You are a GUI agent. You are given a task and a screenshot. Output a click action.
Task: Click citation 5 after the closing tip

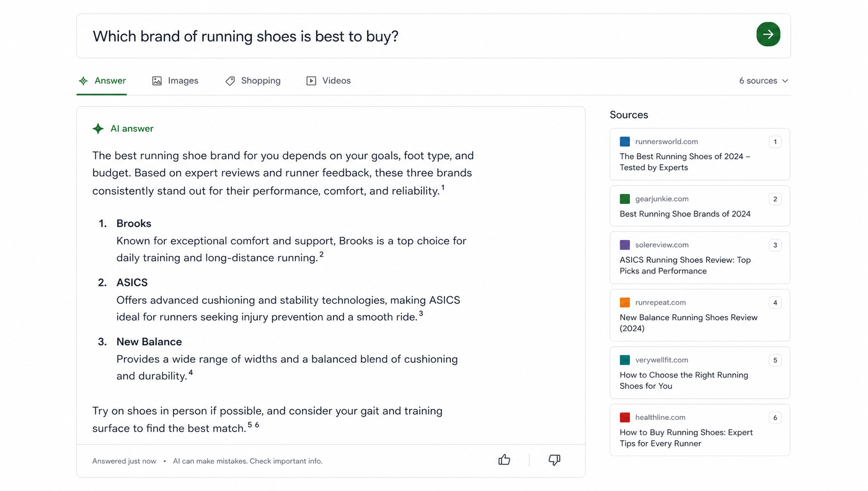pos(250,425)
